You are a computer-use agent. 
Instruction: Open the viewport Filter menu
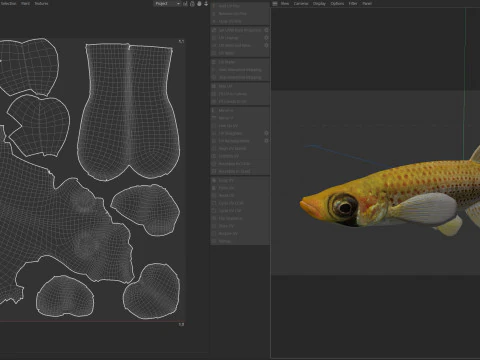coord(353,4)
